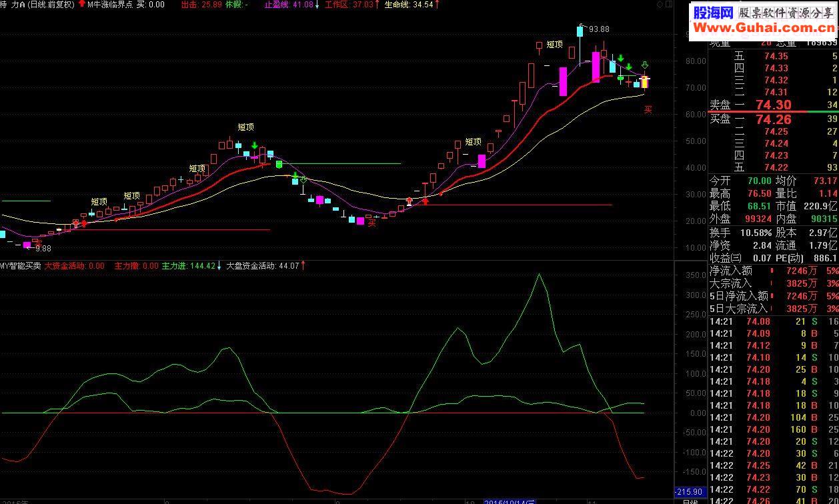
Task: Click the 大宗流入 3825万 row
Action: [774, 283]
